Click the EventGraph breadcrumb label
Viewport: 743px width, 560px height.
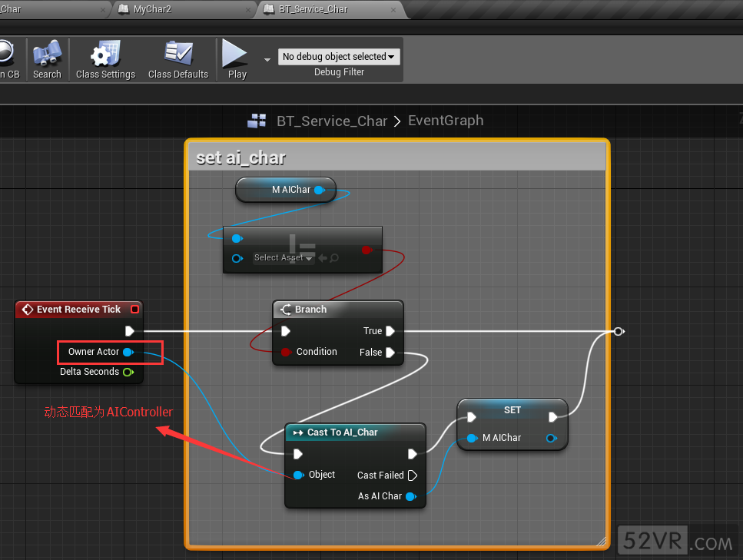[x=446, y=121]
